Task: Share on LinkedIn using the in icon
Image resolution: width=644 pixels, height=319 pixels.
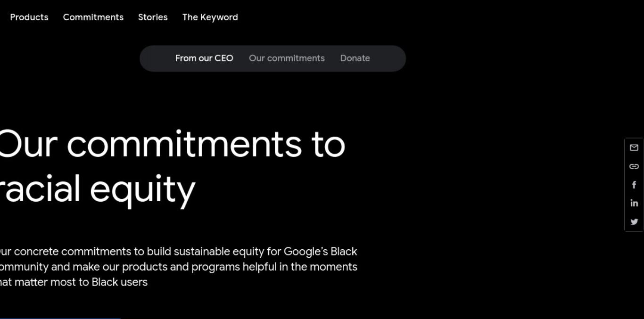Action: [x=634, y=203]
